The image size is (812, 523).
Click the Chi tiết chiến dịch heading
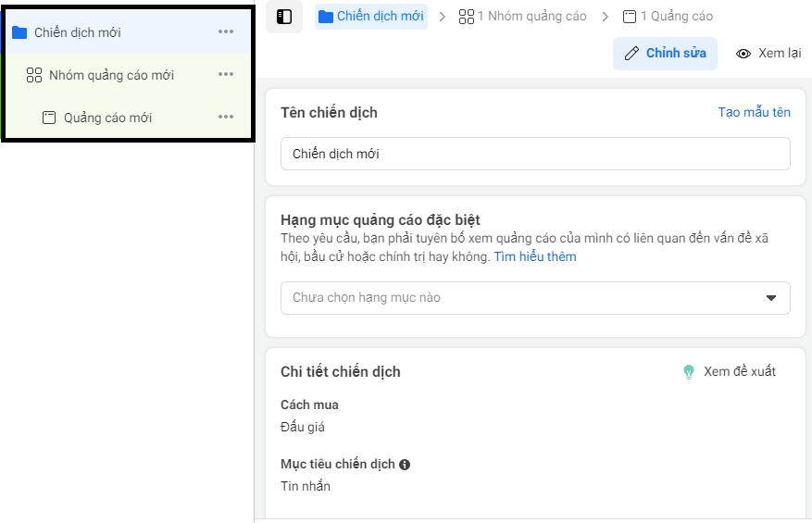tap(340, 372)
